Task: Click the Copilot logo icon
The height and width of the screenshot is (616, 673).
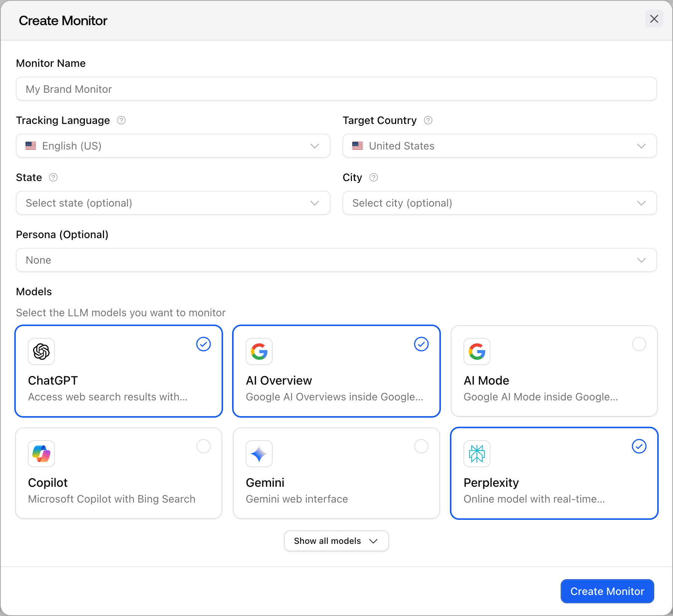Action: coord(41,454)
